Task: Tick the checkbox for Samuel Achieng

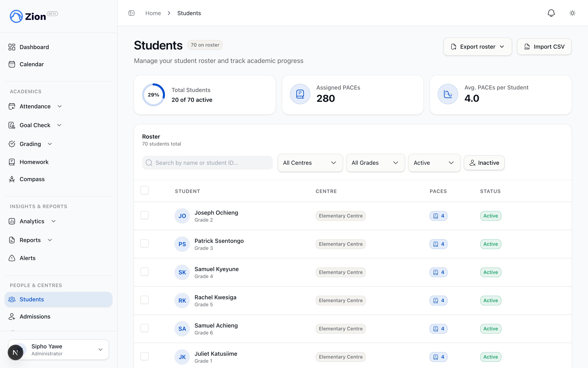Action: pyautogui.click(x=145, y=328)
